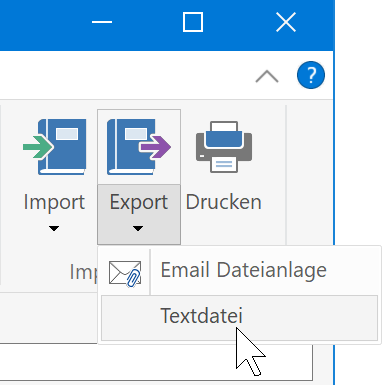Click the Drucken printer icon
This screenshot has width=388, height=385.
point(224,147)
